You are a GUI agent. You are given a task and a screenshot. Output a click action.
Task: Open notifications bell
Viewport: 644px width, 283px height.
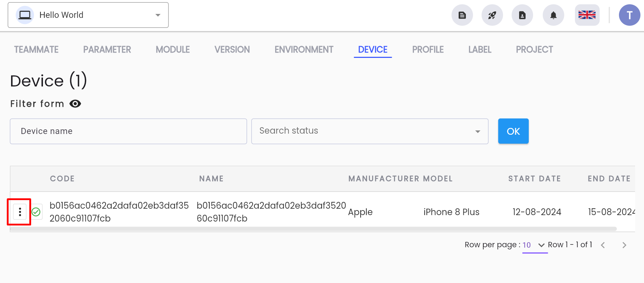pos(553,15)
